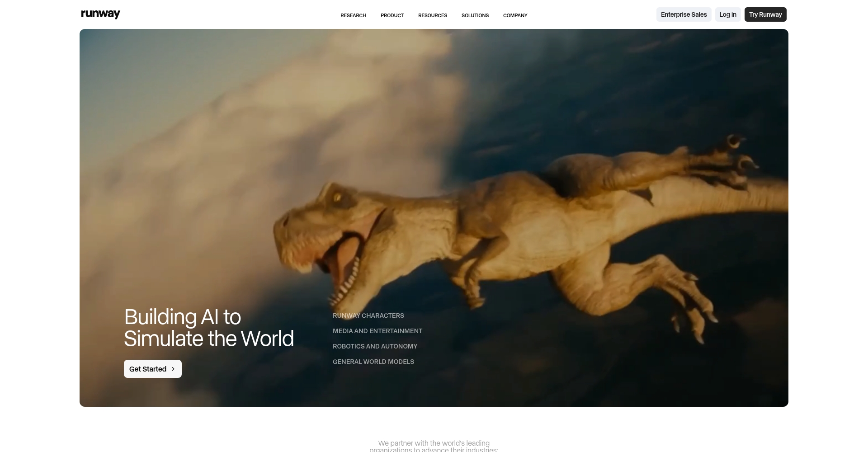Viewport: 868px width, 452px height.
Task: Go to General World Models
Action: coord(373,362)
